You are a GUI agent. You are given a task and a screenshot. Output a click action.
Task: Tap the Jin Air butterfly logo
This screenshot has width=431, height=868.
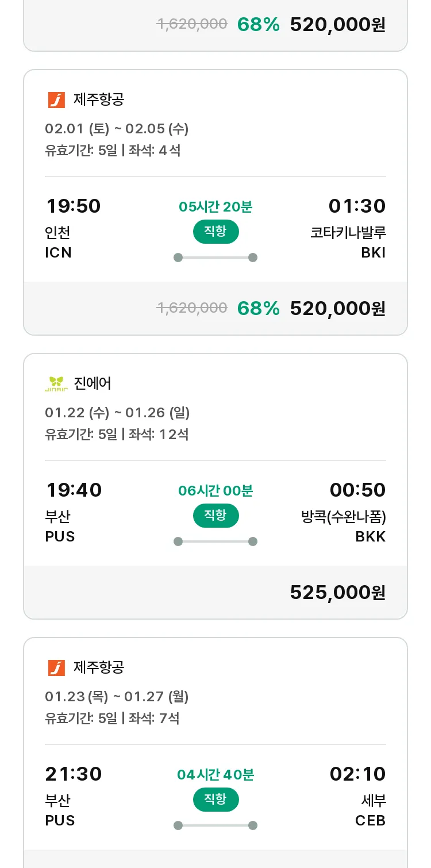click(x=56, y=383)
